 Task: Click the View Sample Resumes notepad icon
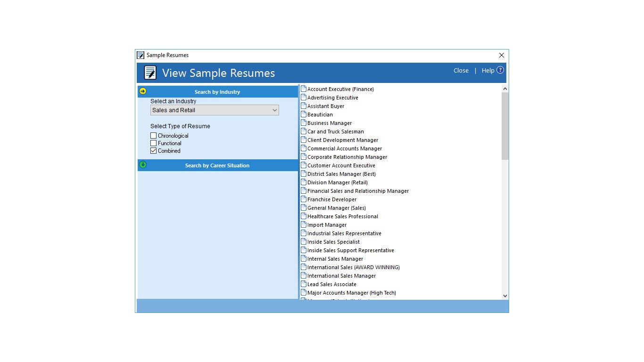[150, 73]
